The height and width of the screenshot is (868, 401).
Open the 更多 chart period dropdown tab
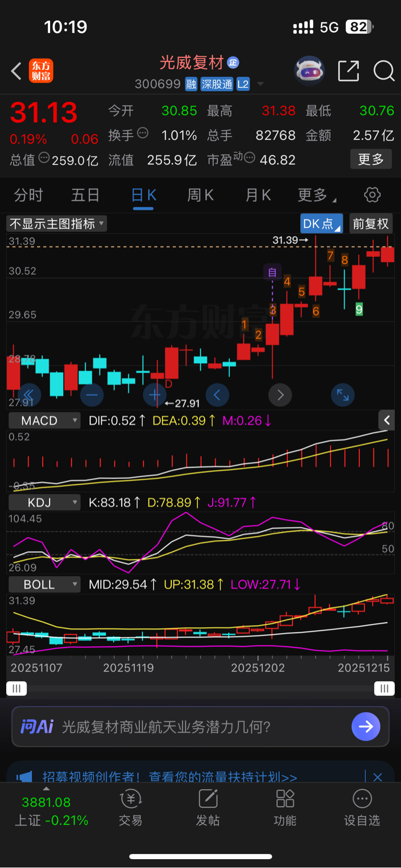[x=316, y=195]
